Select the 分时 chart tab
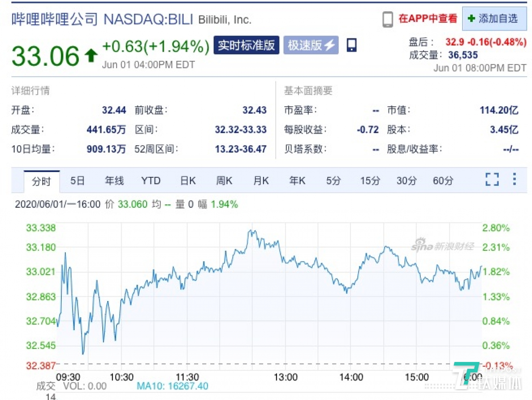 [x=41, y=181]
